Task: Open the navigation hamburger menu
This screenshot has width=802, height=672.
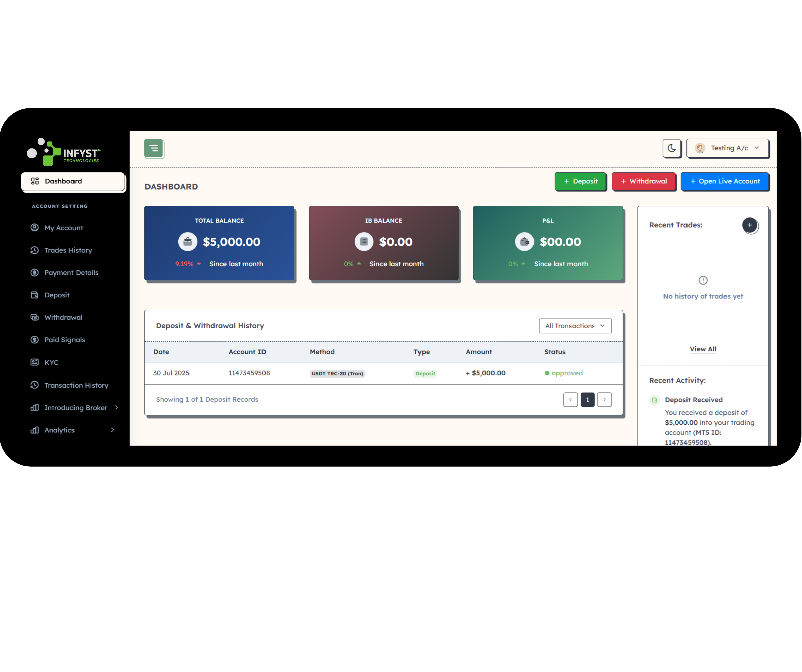Action: [154, 148]
